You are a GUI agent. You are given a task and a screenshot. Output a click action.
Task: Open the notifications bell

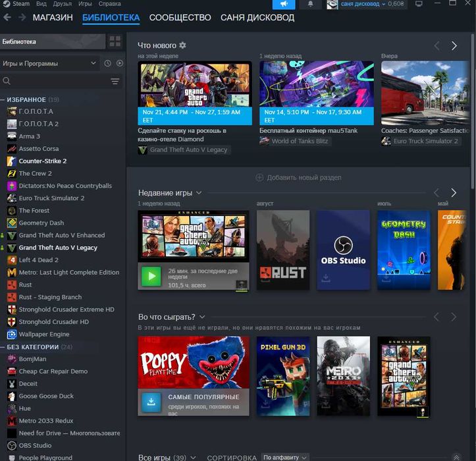[x=310, y=4]
